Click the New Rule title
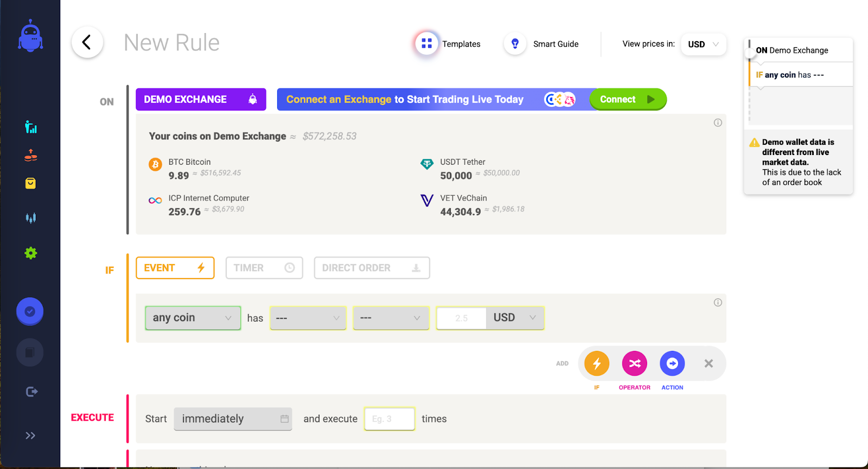Image resolution: width=868 pixels, height=469 pixels. point(171,42)
